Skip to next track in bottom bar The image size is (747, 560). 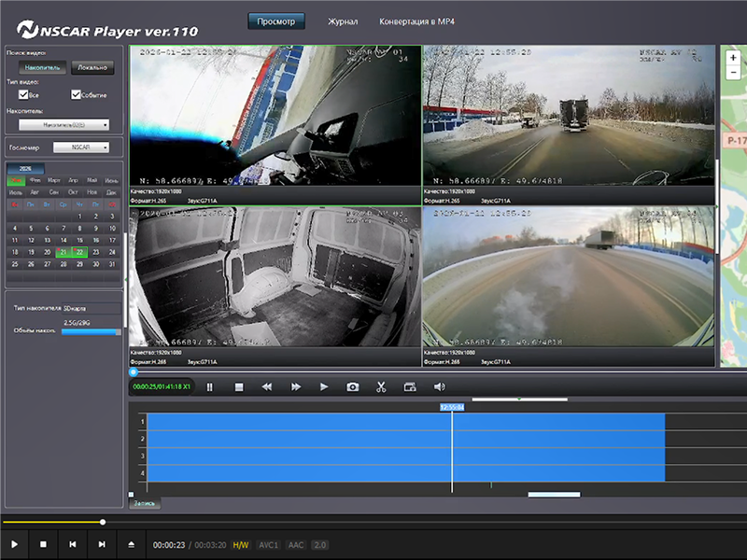[101, 543]
